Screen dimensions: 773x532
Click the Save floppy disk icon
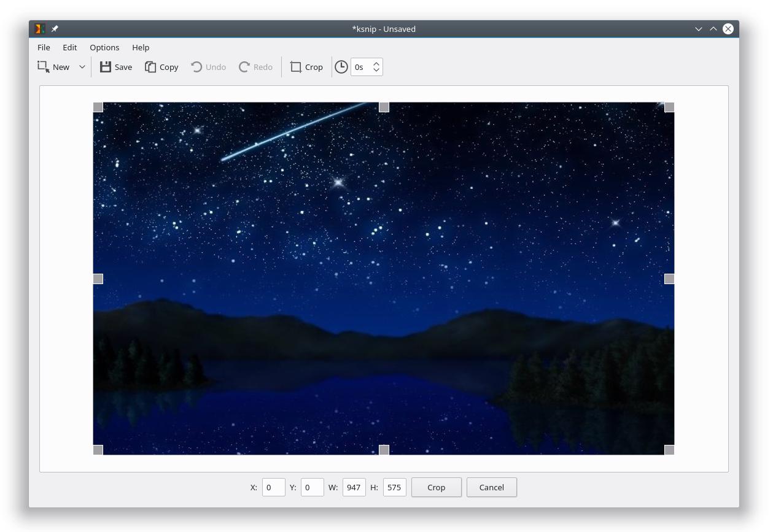(106, 67)
